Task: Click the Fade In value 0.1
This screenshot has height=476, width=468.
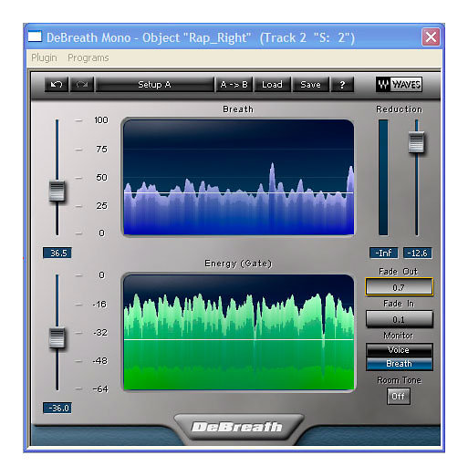Action: [399, 319]
